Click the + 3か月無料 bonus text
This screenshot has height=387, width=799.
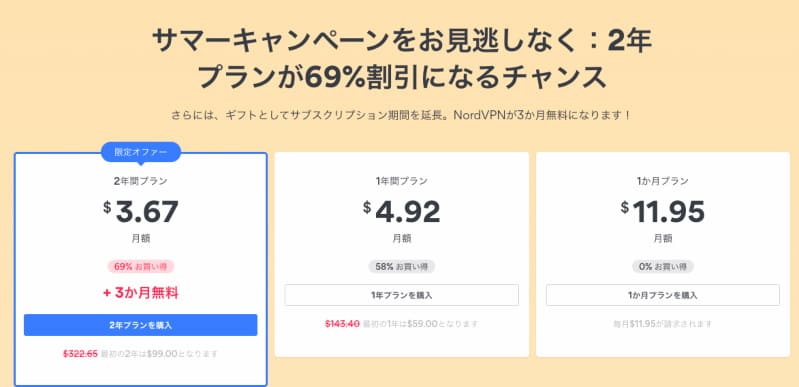coord(141,293)
